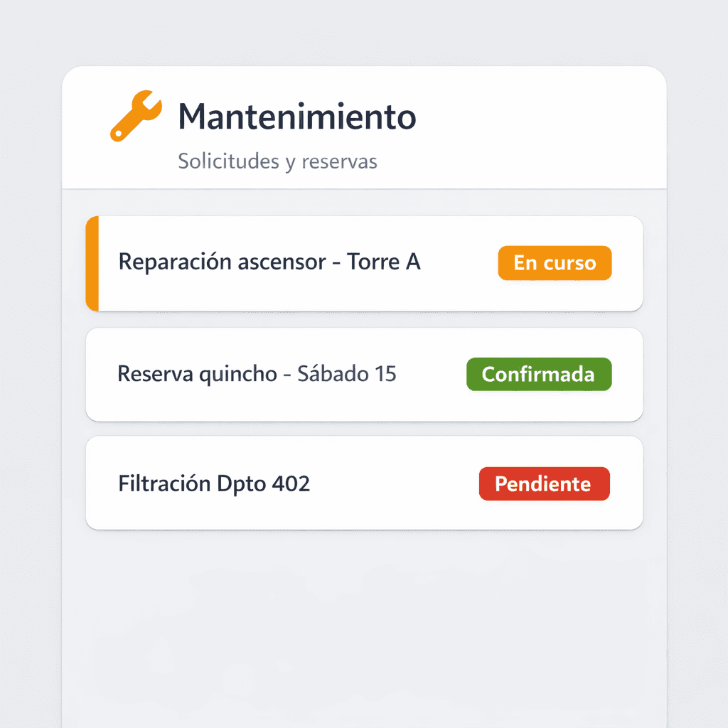Select the 'Mantenimiento' title heading
The width and height of the screenshot is (728, 728).
tap(296, 116)
